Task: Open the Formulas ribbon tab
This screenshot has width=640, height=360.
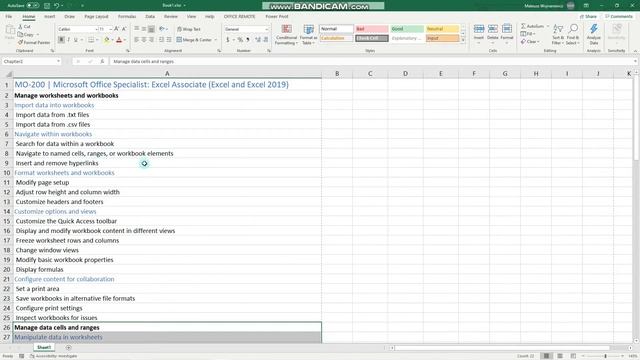Action: [127, 16]
